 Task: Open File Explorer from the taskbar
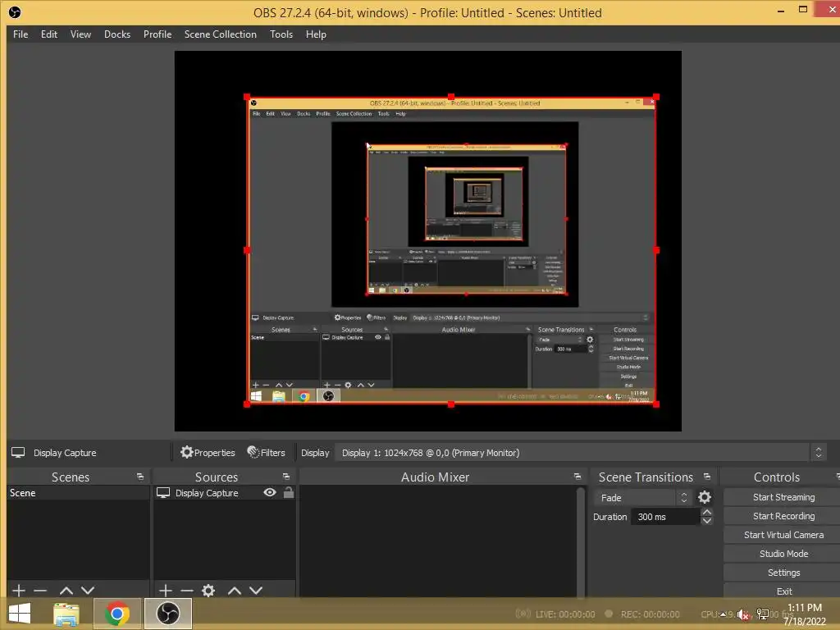(66, 614)
